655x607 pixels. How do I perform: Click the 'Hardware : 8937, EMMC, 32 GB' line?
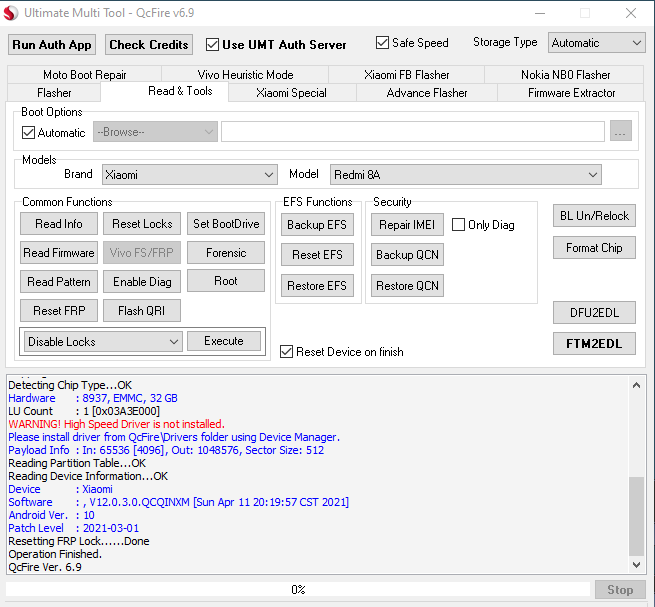[x=93, y=398]
